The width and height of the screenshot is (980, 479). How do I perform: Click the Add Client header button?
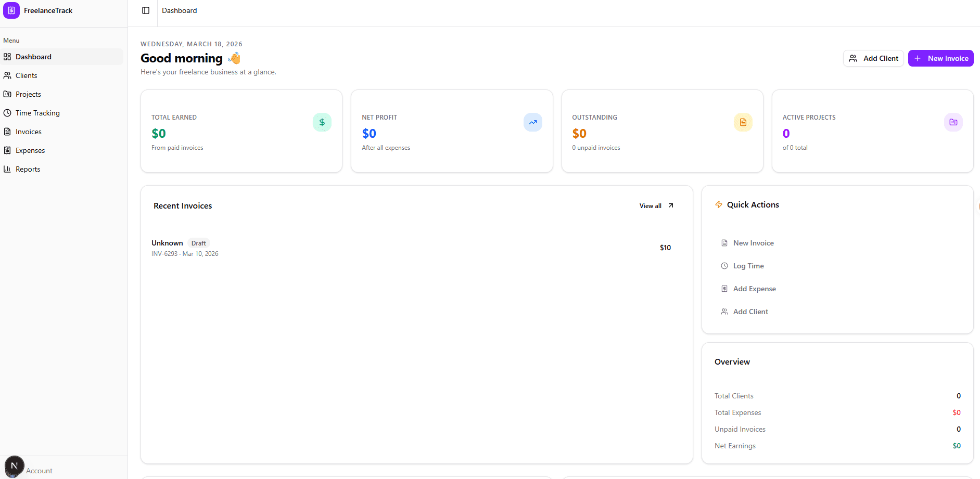pos(873,58)
